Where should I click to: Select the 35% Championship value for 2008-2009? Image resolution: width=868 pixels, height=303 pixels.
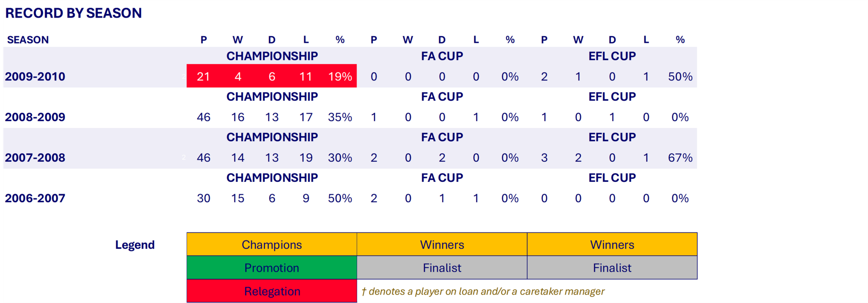(x=340, y=117)
